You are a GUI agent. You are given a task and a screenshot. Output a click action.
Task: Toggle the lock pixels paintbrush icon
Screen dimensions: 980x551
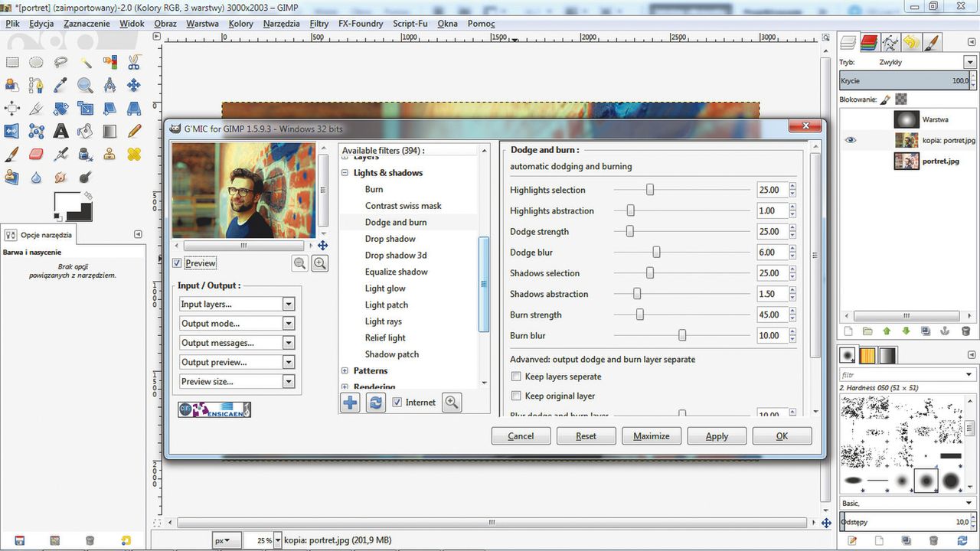click(886, 99)
